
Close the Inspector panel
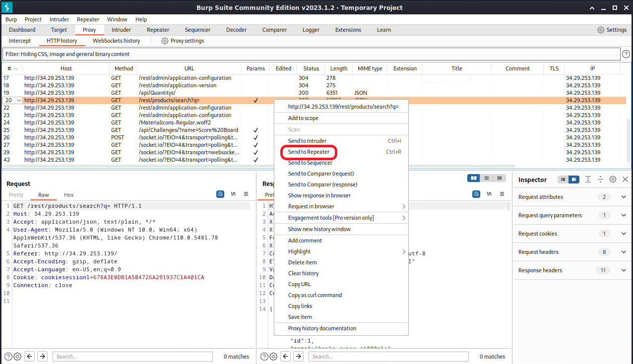pos(625,180)
